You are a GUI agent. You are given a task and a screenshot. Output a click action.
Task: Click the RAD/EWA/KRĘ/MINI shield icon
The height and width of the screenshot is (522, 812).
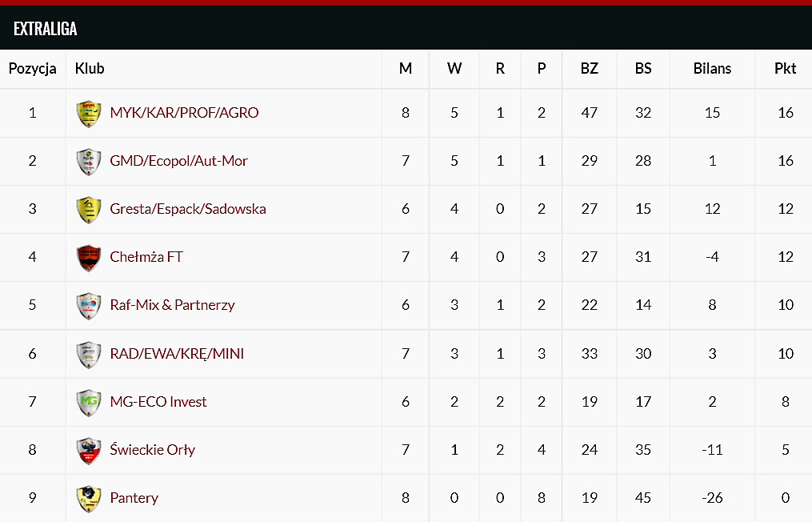(x=89, y=355)
